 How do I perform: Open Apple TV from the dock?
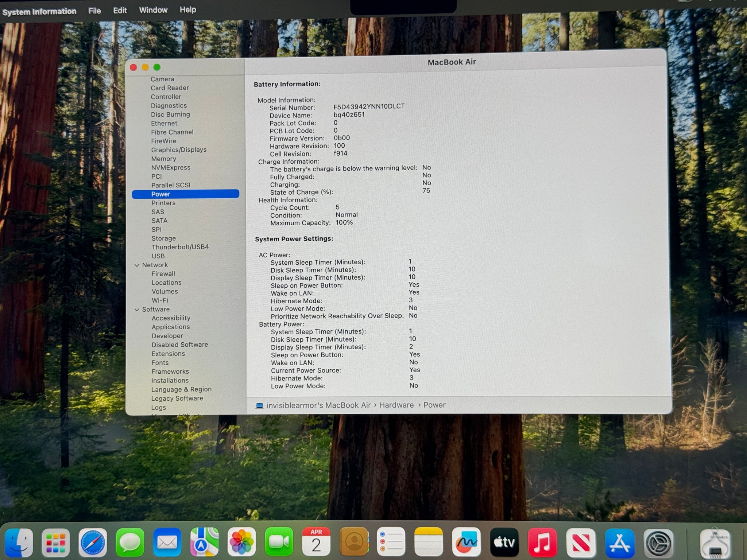[x=504, y=542]
